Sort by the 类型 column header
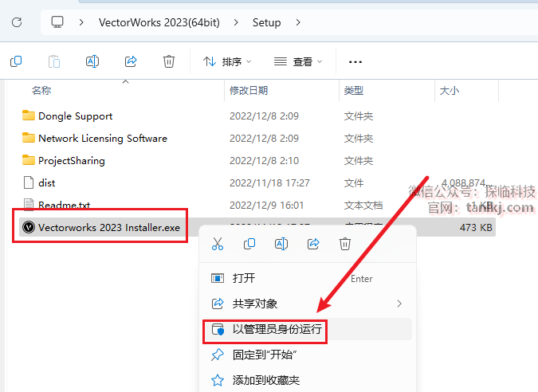The height and width of the screenshot is (392, 538). click(x=354, y=91)
